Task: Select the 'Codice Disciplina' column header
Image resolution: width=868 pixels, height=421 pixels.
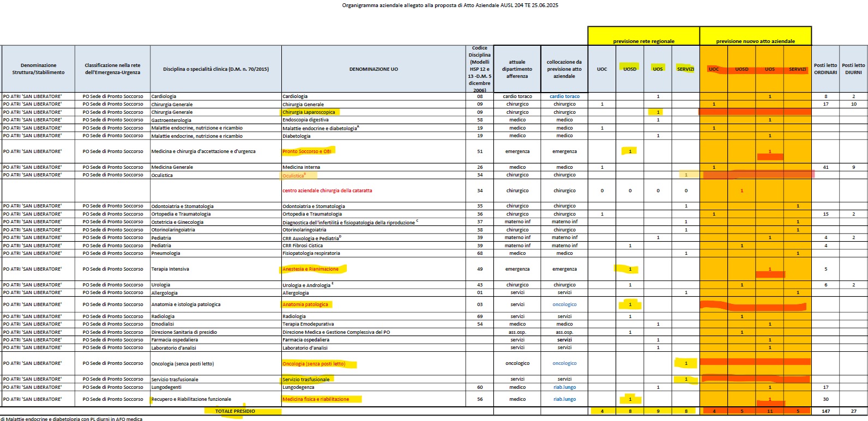Action: tap(480, 69)
